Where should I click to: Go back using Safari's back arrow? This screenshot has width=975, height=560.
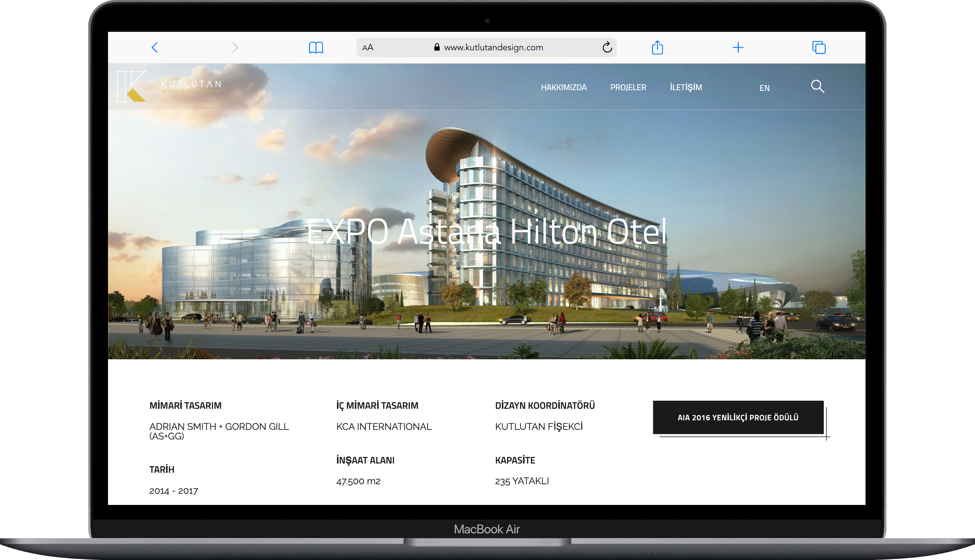(x=155, y=48)
